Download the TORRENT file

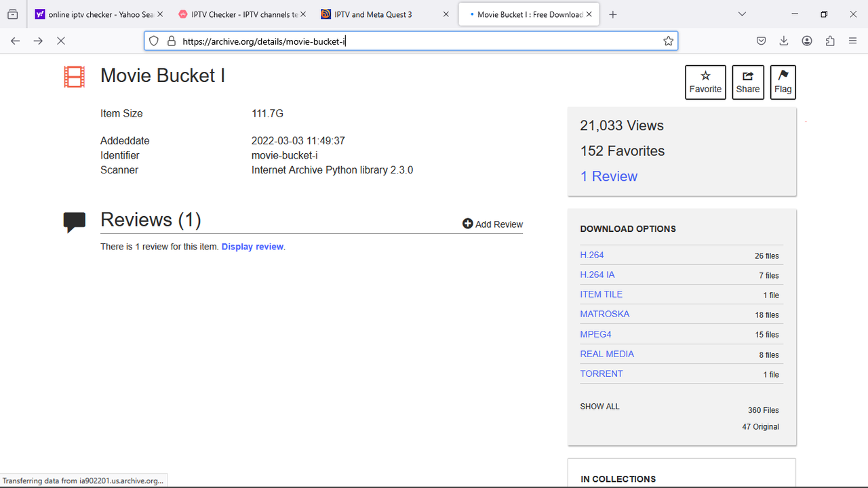601,373
